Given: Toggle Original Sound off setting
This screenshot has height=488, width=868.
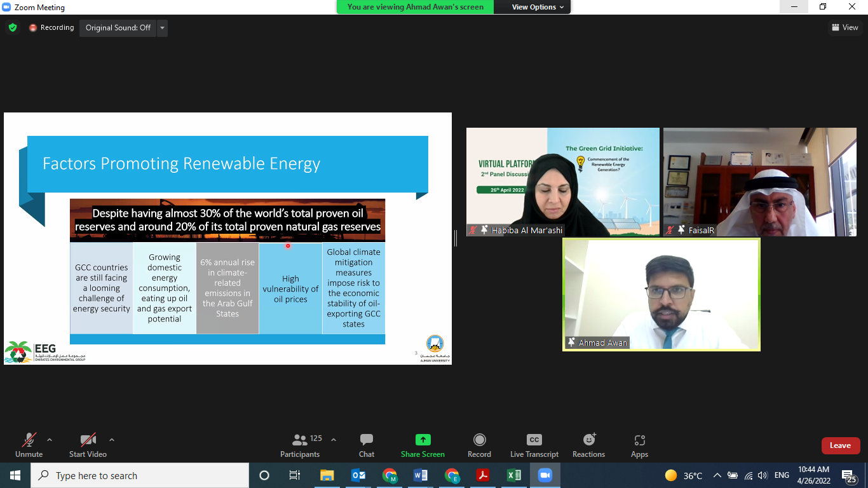Looking at the screenshot, I should click(x=118, y=28).
